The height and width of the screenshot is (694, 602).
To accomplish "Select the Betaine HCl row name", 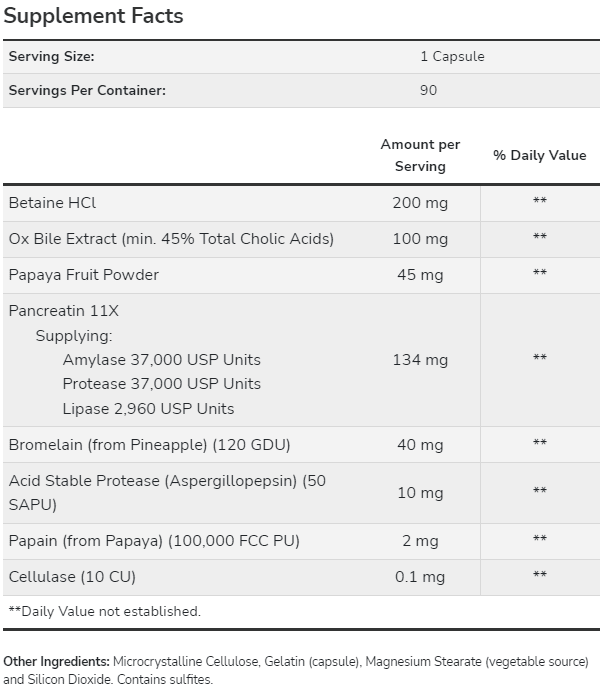I will pos(52,203).
